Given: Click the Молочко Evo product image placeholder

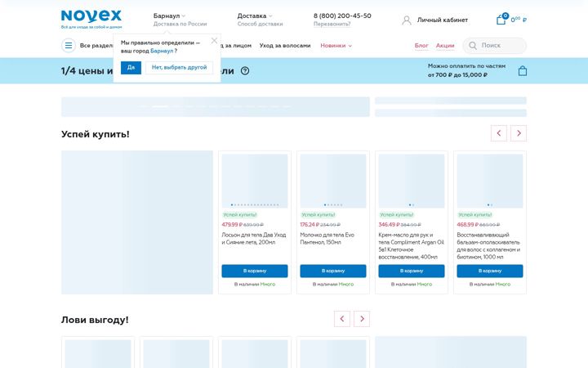Looking at the screenshot, I should click(x=333, y=181).
